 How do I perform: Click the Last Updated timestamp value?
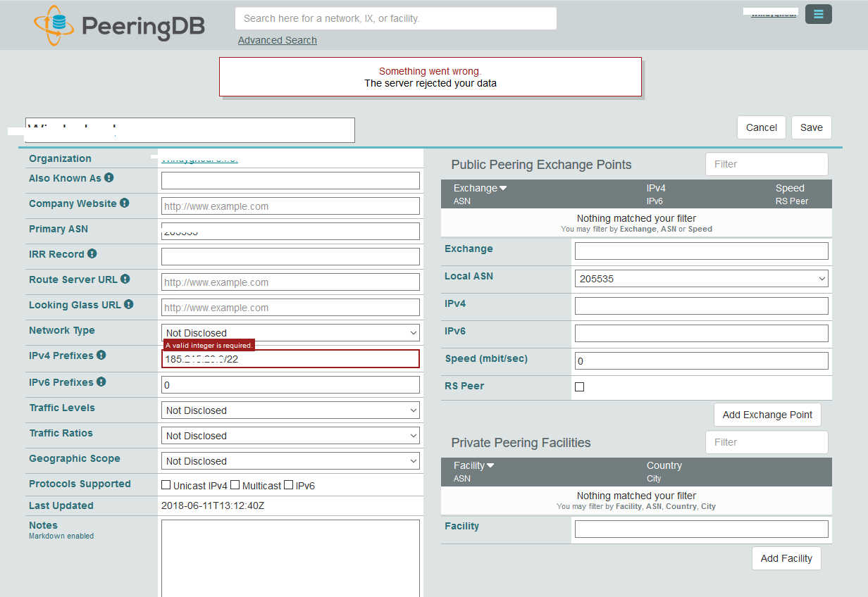coord(213,505)
